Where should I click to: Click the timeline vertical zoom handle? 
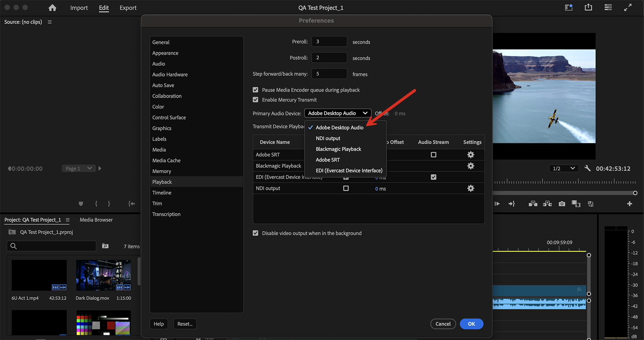(589, 255)
